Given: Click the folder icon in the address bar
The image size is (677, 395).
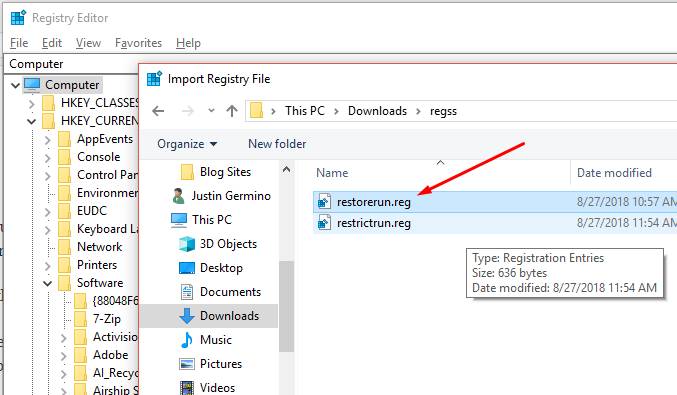Looking at the screenshot, I should [x=256, y=111].
